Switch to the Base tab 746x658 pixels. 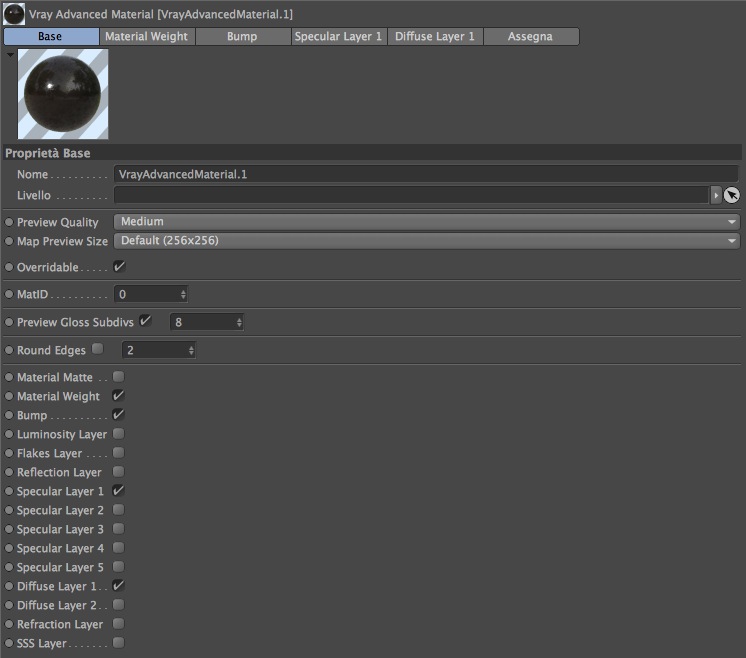tap(51, 37)
